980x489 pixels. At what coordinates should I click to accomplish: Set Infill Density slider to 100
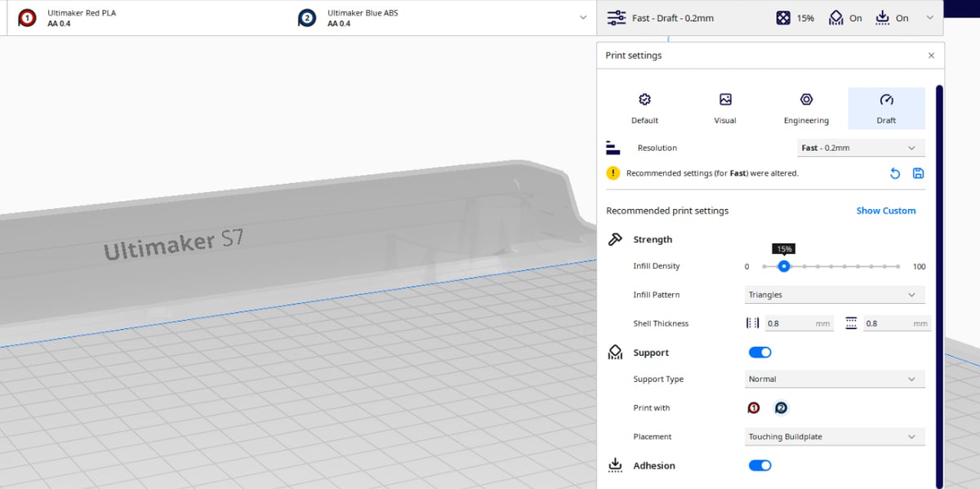[898, 266]
